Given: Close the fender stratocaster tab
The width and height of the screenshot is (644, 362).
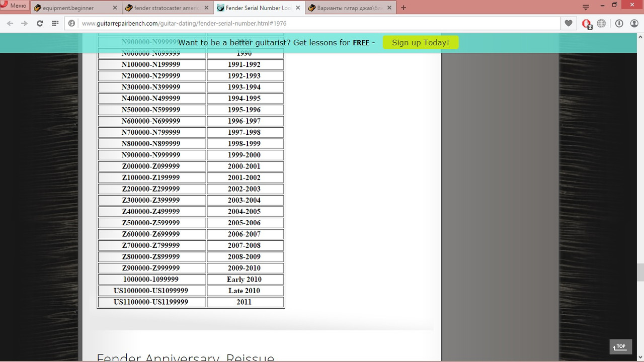Looking at the screenshot, I should pos(206,8).
